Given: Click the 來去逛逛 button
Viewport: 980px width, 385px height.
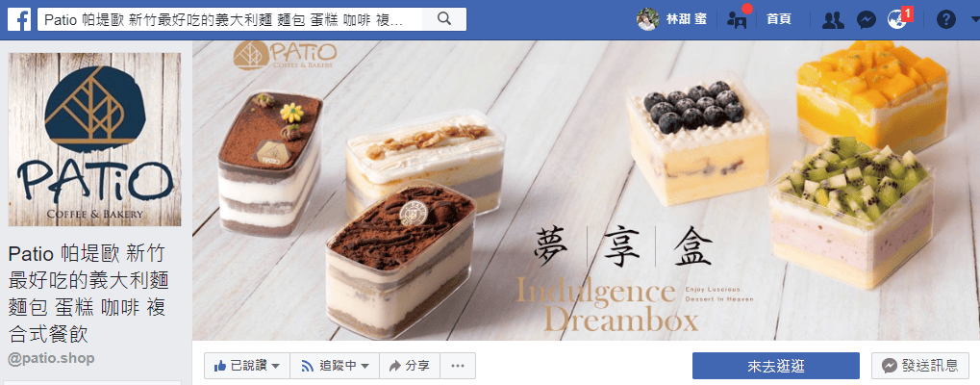Looking at the screenshot, I should [775, 366].
